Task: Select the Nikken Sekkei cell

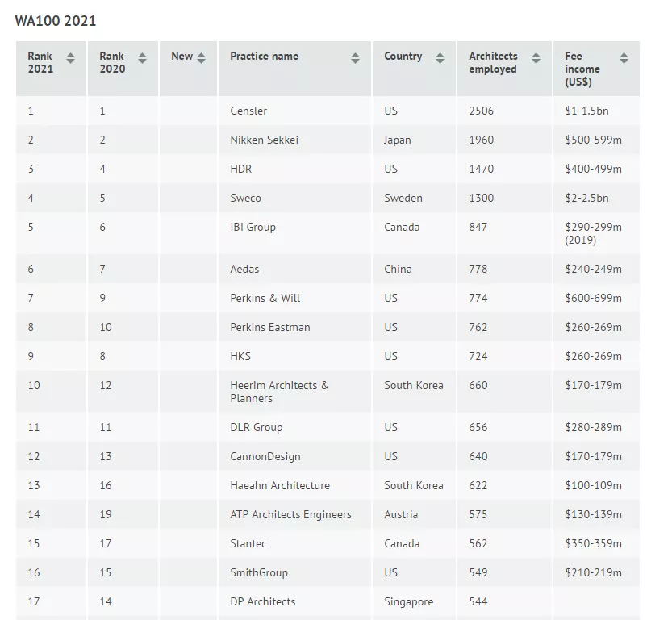Action: coord(295,140)
